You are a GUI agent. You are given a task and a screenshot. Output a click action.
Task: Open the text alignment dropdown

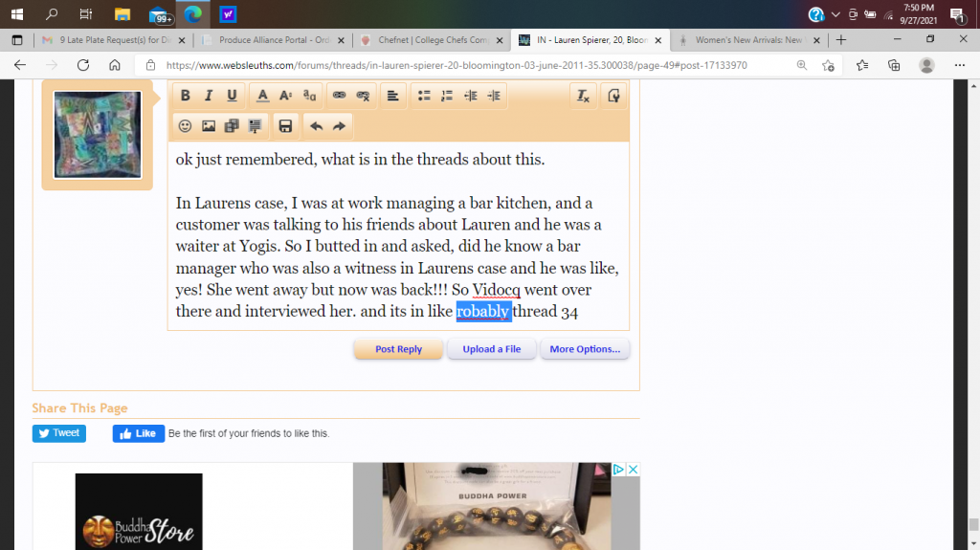(392, 96)
